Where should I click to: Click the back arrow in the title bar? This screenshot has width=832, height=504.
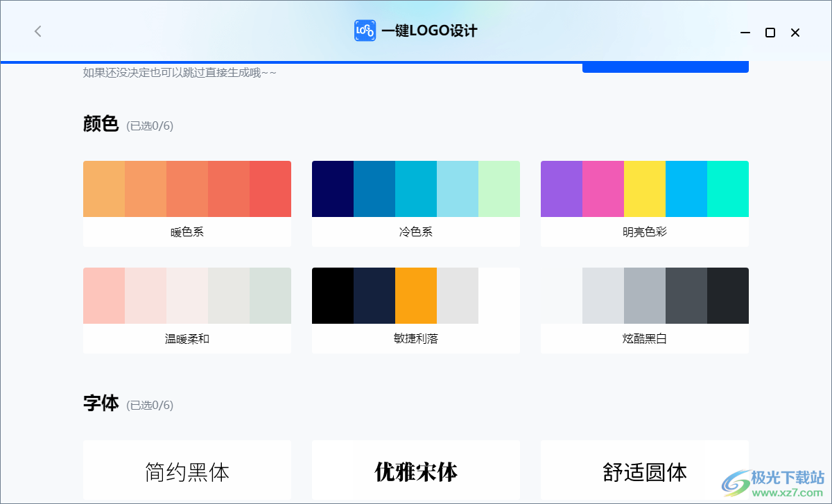[37, 31]
